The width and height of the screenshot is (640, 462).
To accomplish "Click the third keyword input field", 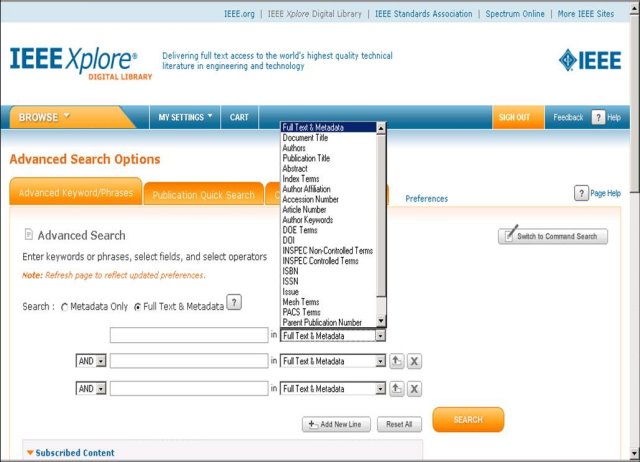I will (189, 389).
